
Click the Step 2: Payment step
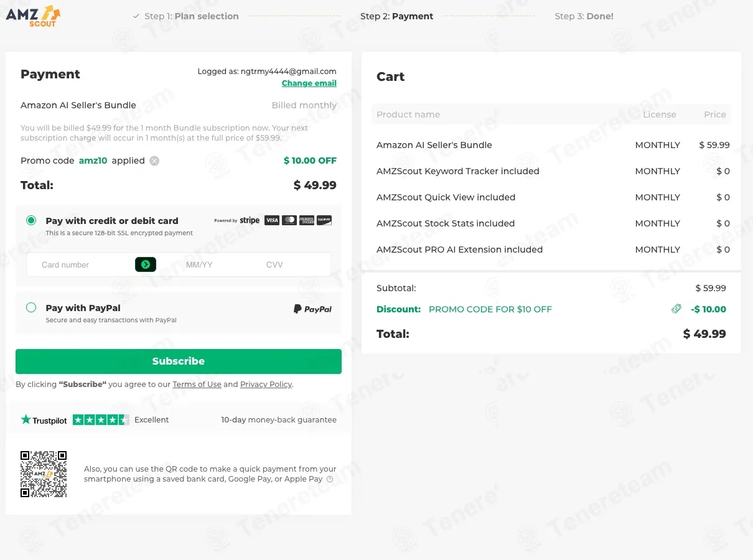[x=396, y=16]
